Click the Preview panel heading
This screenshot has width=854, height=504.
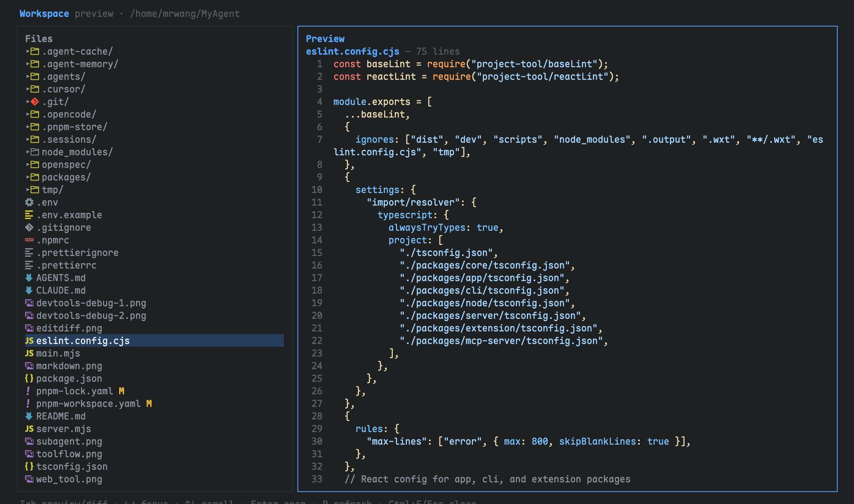(x=325, y=39)
